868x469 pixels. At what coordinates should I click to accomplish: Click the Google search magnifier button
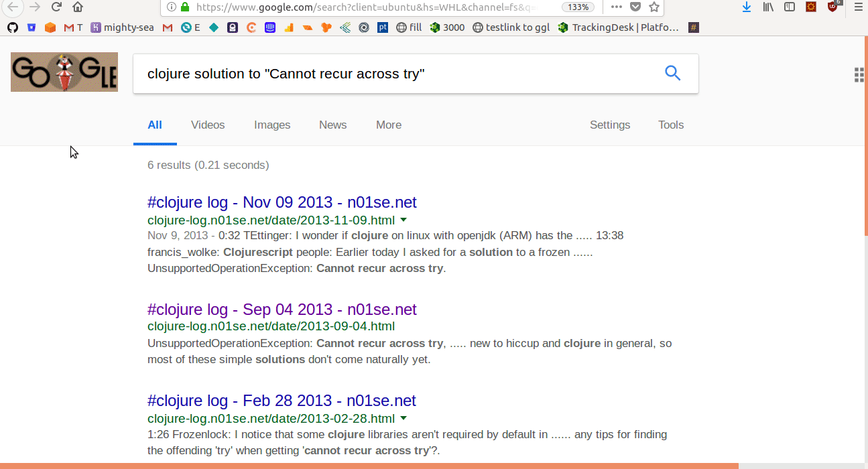(673, 73)
